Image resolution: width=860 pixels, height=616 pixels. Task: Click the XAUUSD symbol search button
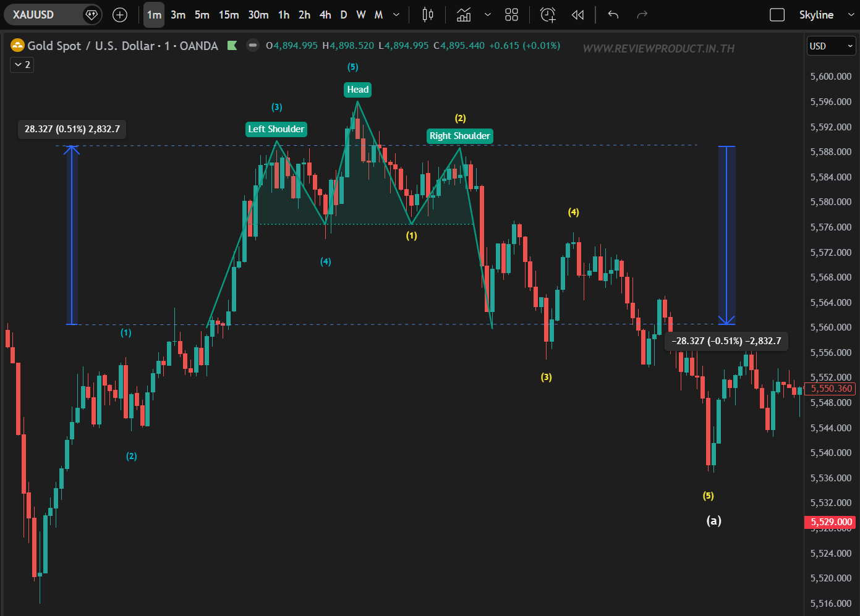34,15
